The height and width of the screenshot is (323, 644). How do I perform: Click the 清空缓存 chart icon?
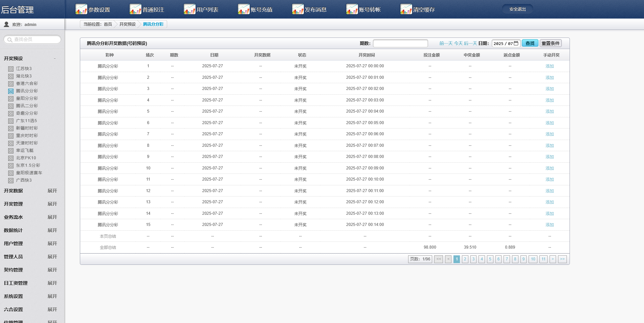pyautogui.click(x=406, y=9)
